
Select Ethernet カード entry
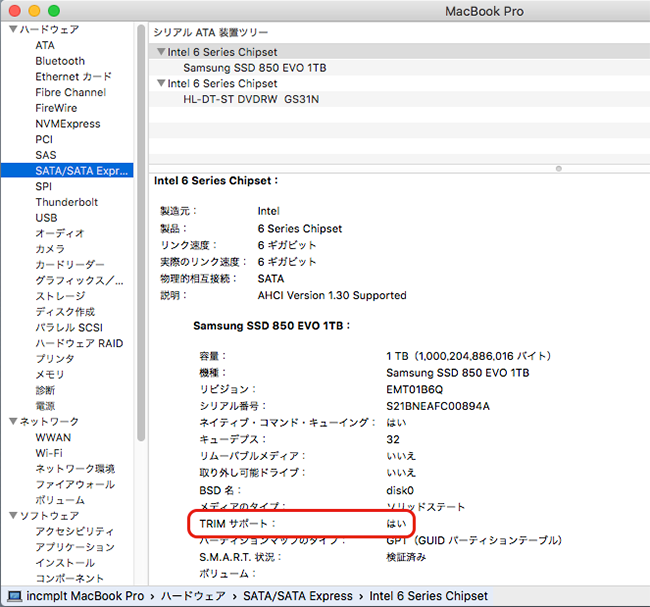(x=73, y=76)
